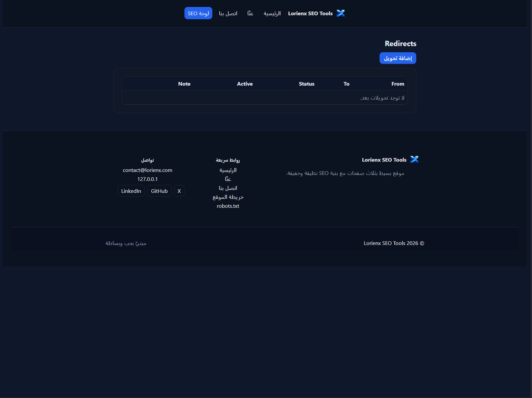The width and height of the screenshot is (532, 398).
Task: Select the X social media button
Action: [x=179, y=191]
